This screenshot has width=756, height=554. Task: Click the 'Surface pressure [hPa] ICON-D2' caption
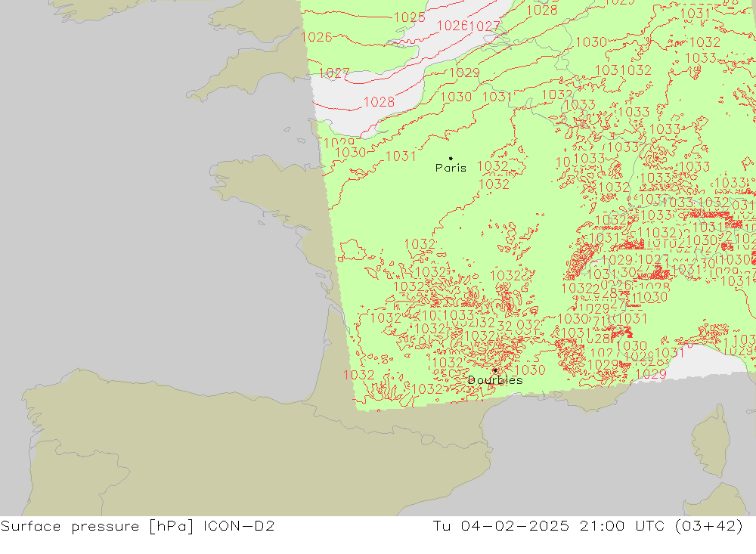coord(138,525)
